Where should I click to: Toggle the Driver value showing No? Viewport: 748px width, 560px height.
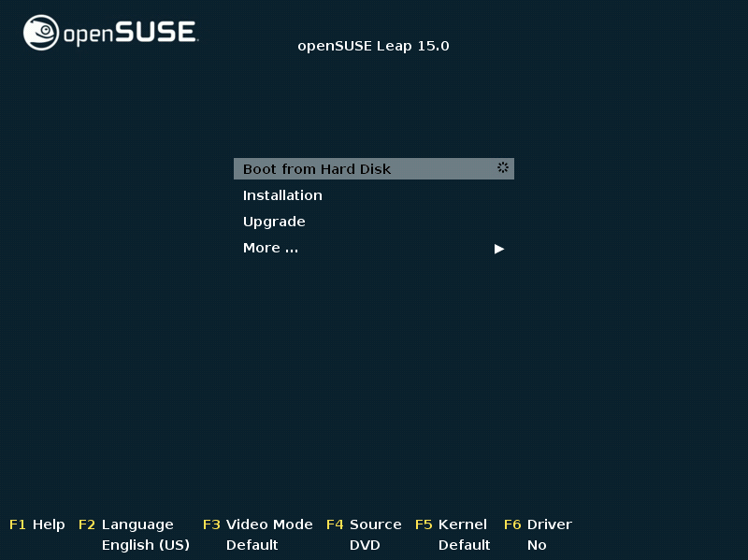[537, 545]
